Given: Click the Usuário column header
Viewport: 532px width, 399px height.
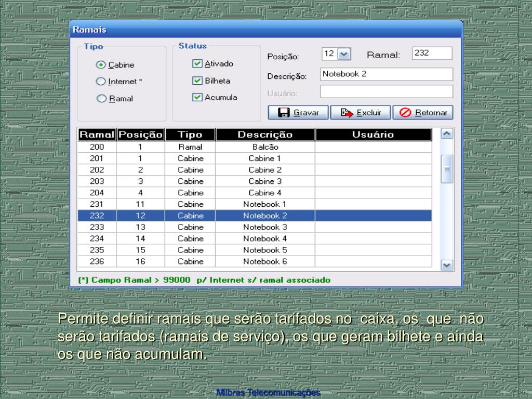Looking at the screenshot, I should [x=373, y=135].
